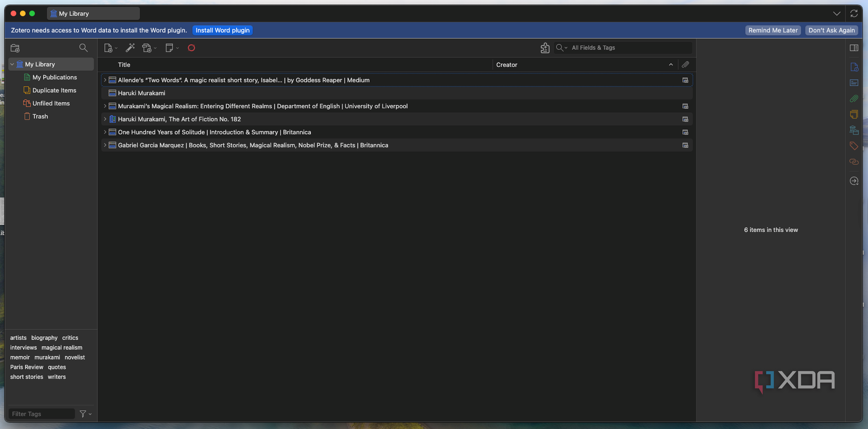868x429 pixels.
Task: Filter by the memoir tag
Action: (x=20, y=357)
